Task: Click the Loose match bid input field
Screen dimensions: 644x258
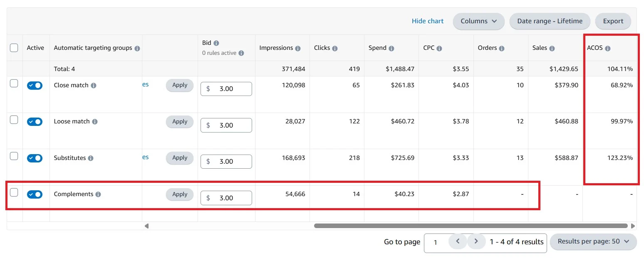Action: point(226,125)
